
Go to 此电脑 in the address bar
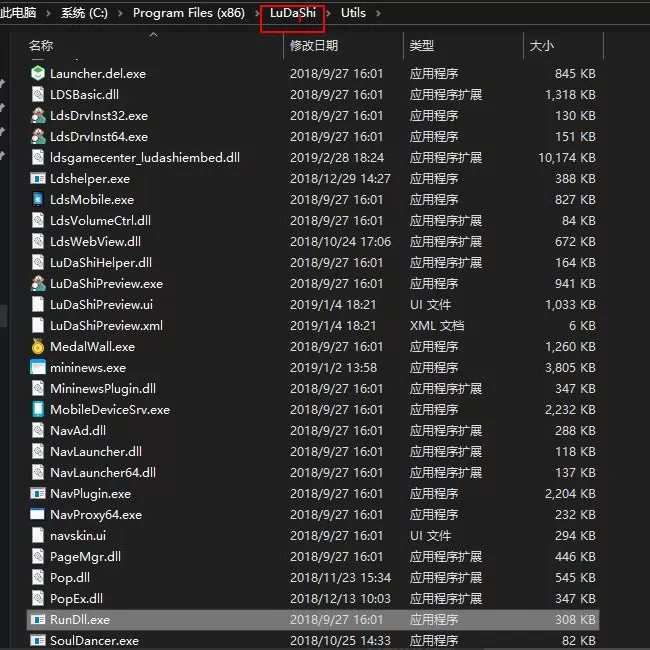coord(18,13)
